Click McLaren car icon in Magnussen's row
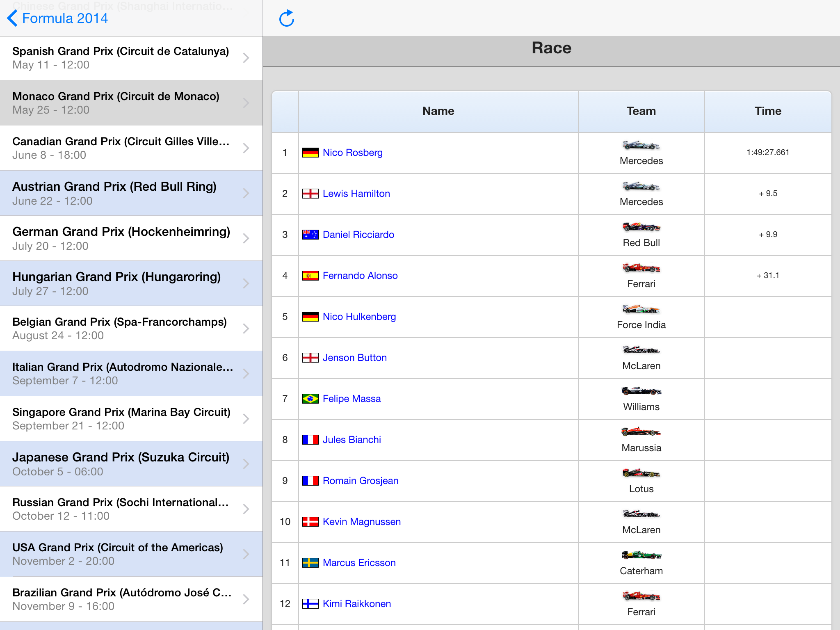This screenshot has width=840, height=630. coord(641,514)
